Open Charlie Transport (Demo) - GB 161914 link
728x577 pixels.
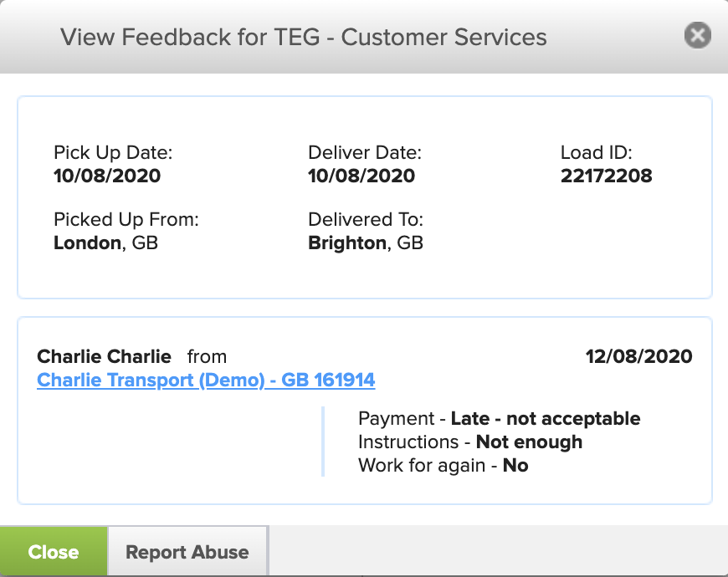(x=206, y=380)
